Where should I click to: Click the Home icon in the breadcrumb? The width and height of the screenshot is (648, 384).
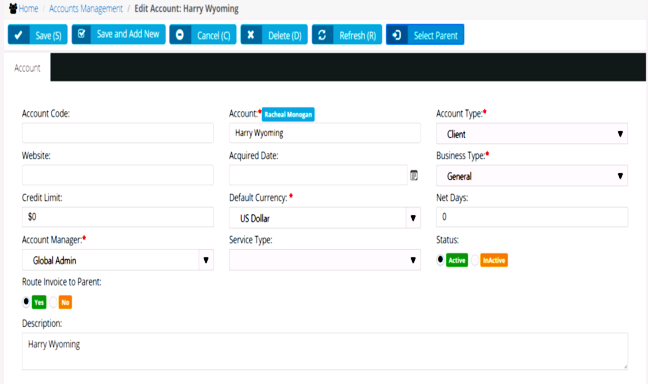(13, 8)
